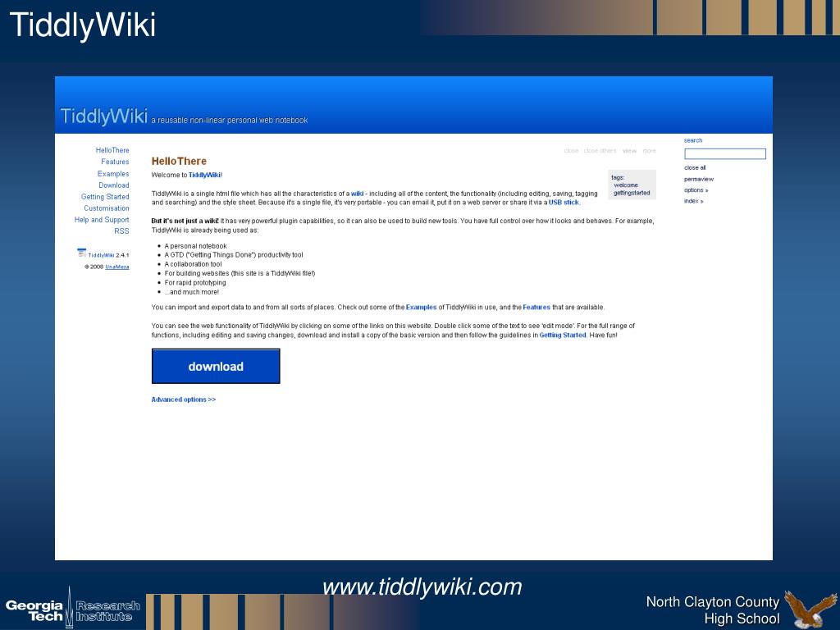Click the gettingstarted tag
This screenshot has width=840, height=630.
[632, 193]
